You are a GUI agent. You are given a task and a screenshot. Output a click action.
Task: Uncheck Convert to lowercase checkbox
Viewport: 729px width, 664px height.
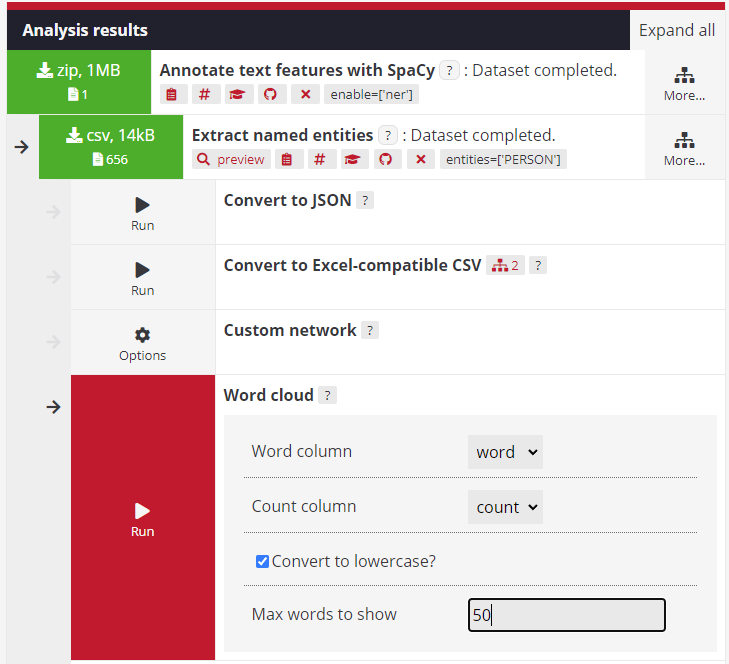[262, 561]
